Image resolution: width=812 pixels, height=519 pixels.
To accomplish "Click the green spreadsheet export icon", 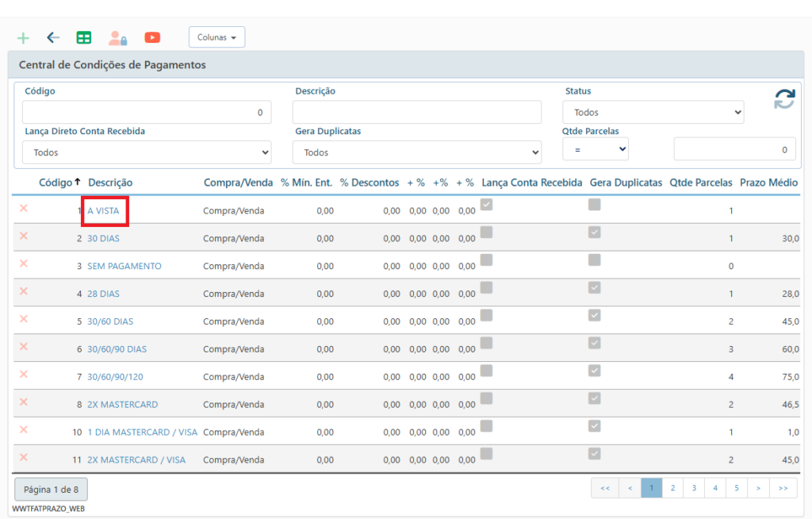I will (x=84, y=37).
